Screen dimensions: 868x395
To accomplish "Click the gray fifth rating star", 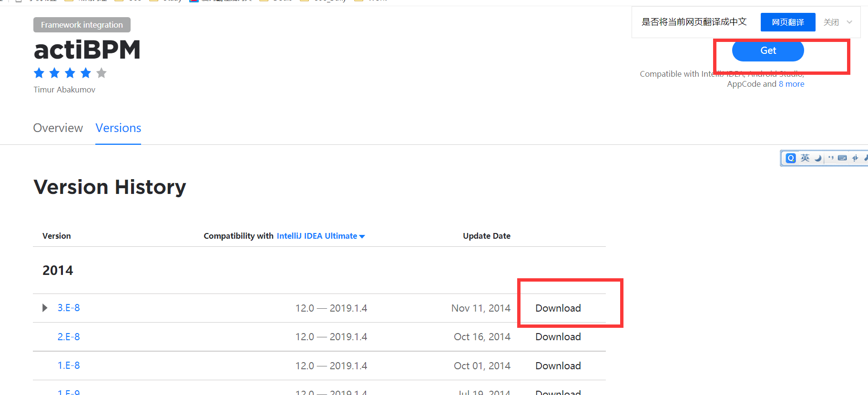I will (x=102, y=73).
